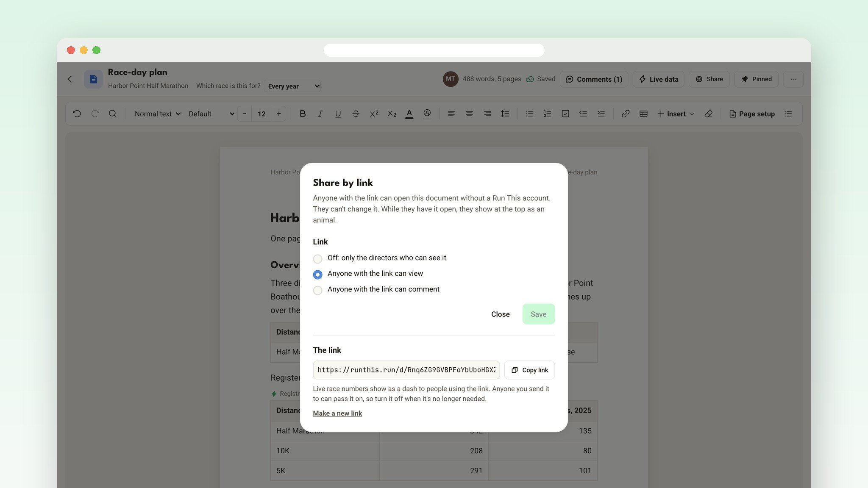The image size is (868, 488).
Task: Increase indent of paragraph
Action: click(601, 114)
